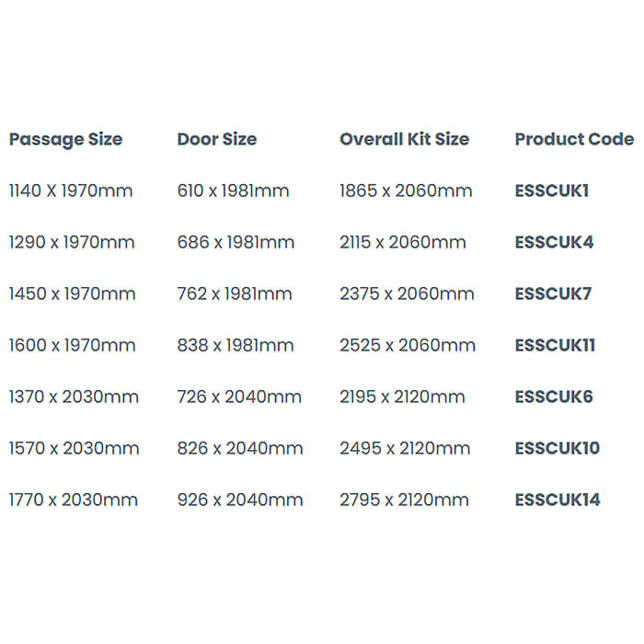The width and height of the screenshot is (644, 644).
Task: Click overall kit size 2195 x 2120mm
Action: point(402,397)
